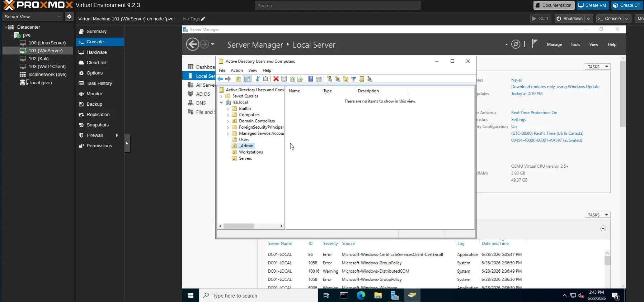The width and height of the screenshot is (644, 302).
Task: Open the Tools menu in Server Manager
Action: (x=575, y=44)
